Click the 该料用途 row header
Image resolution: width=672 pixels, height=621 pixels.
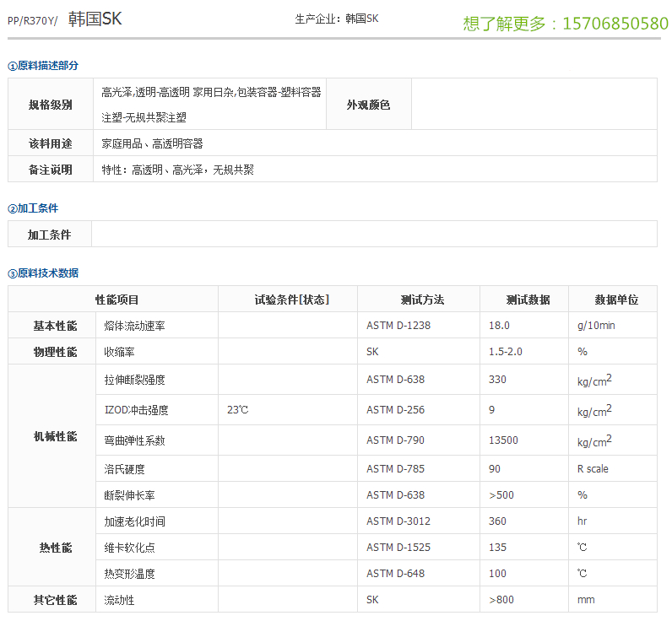click(51, 143)
